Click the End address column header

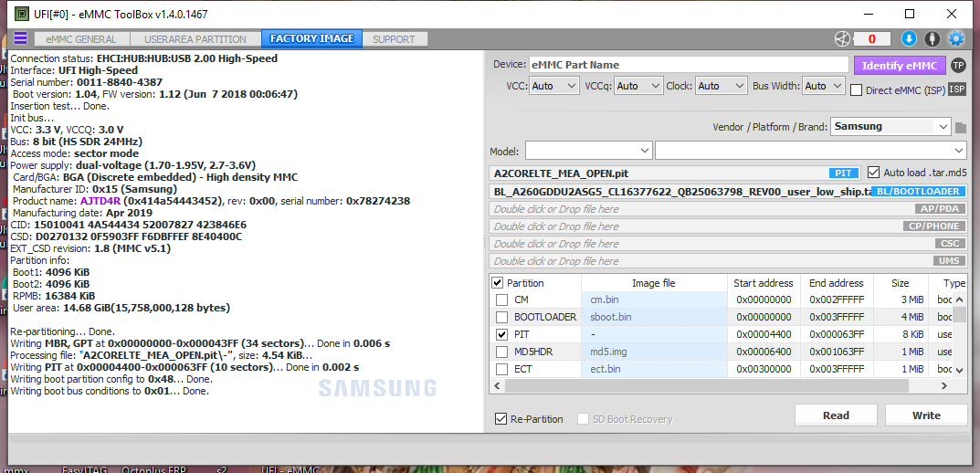pyautogui.click(x=837, y=283)
